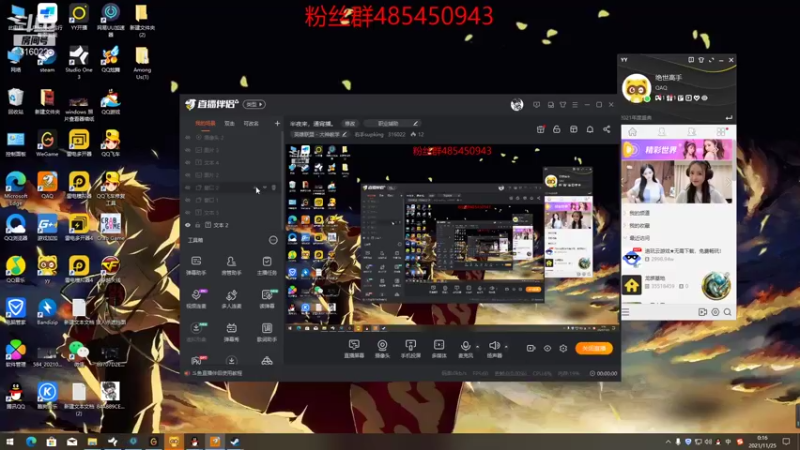The width and height of the screenshot is (800, 450).
Task: Open the bell notification icon above preview
Action: coord(590,130)
